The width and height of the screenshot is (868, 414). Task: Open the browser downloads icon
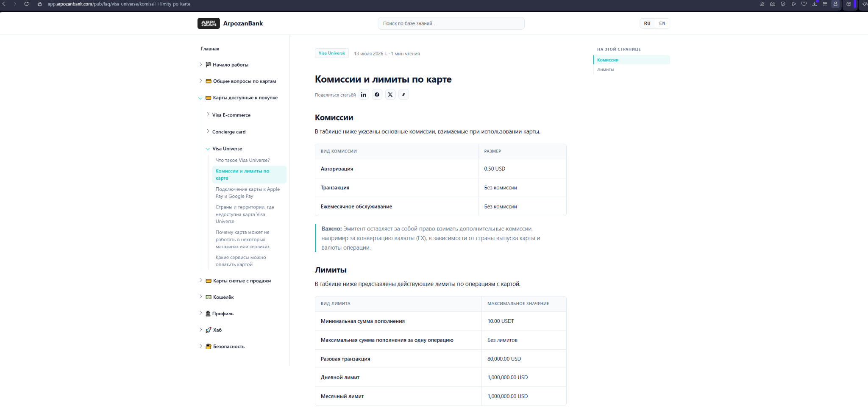tap(814, 4)
